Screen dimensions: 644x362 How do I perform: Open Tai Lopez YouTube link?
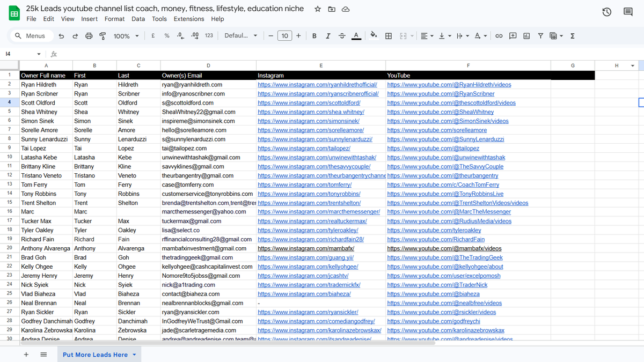pos(433,149)
